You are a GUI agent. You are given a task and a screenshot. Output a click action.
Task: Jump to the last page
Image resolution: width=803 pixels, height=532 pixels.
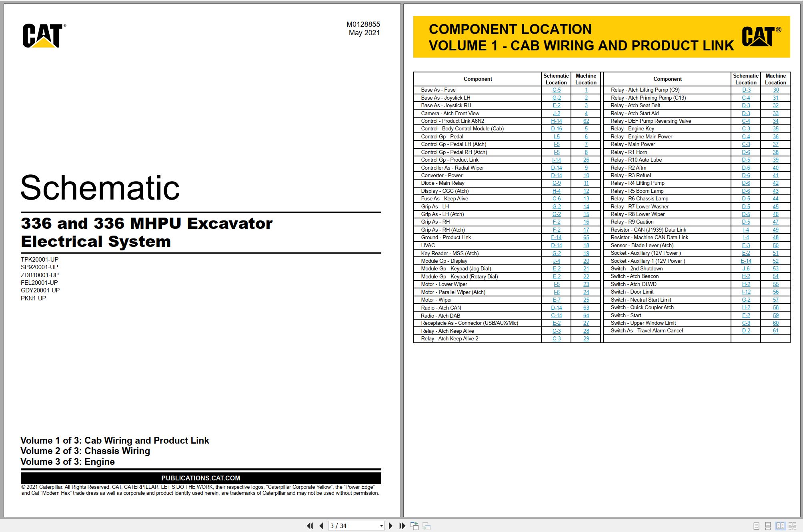click(402, 526)
